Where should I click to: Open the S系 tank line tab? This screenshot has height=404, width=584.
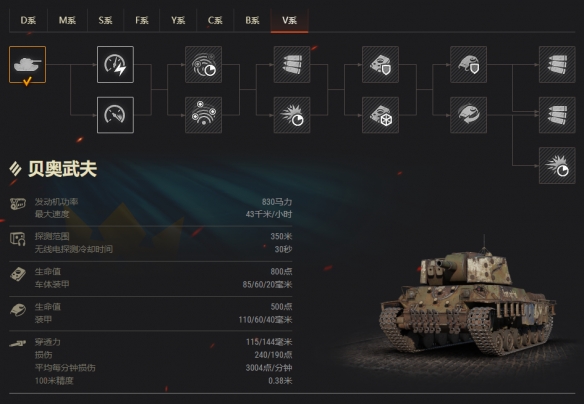coord(105,21)
